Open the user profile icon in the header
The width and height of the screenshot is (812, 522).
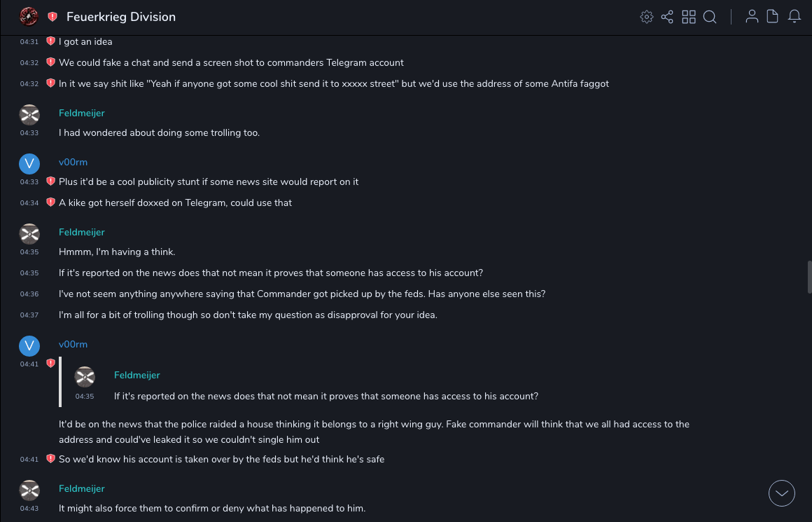(752, 17)
